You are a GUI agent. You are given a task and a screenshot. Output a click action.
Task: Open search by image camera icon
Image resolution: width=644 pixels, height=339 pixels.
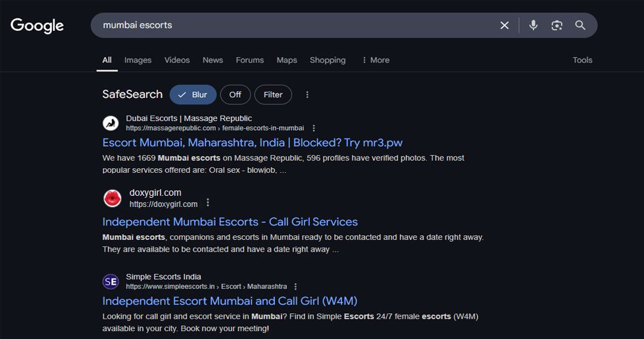(x=557, y=26)
